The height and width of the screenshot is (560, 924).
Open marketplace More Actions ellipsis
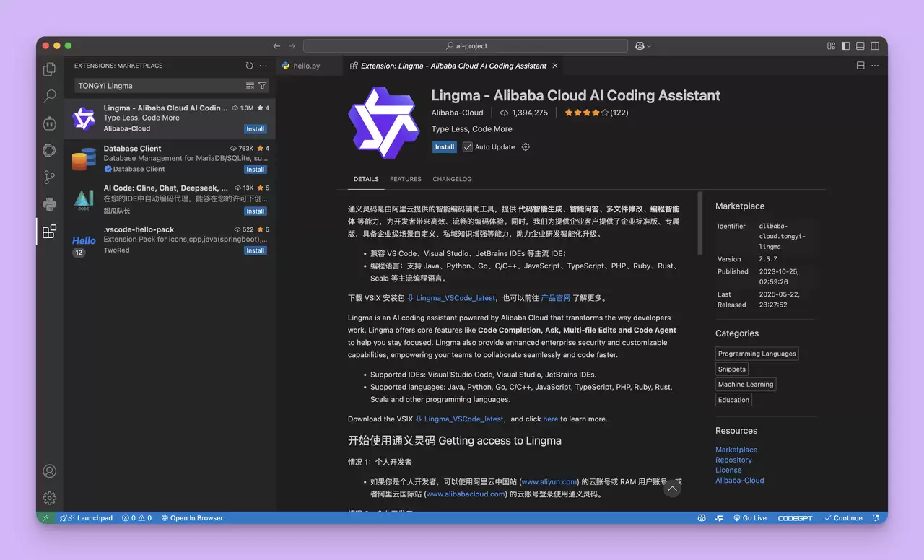point(263,66)
